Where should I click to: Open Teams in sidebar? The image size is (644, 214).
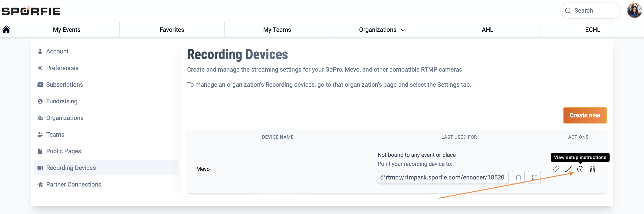pyautogui.click(x=106, y=135)
